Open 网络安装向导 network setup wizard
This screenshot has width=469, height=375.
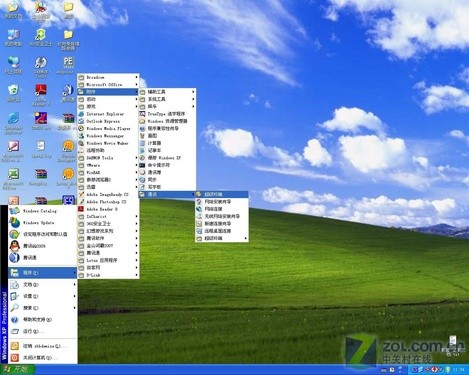pos(222,202)
